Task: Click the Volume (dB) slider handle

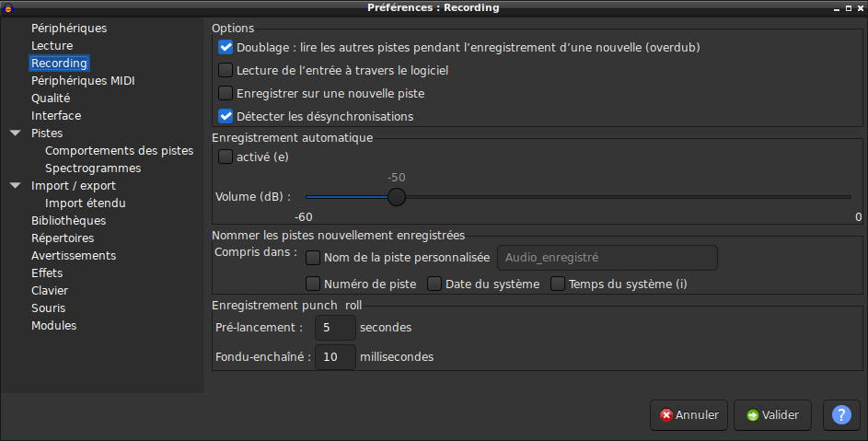Action: 397,197
